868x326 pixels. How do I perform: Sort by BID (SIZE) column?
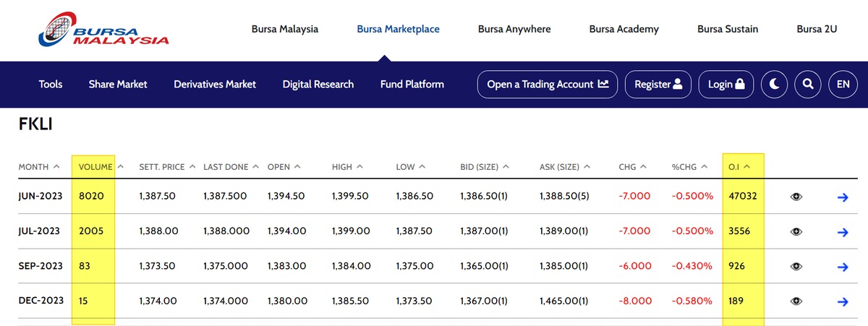click(484, 167)
